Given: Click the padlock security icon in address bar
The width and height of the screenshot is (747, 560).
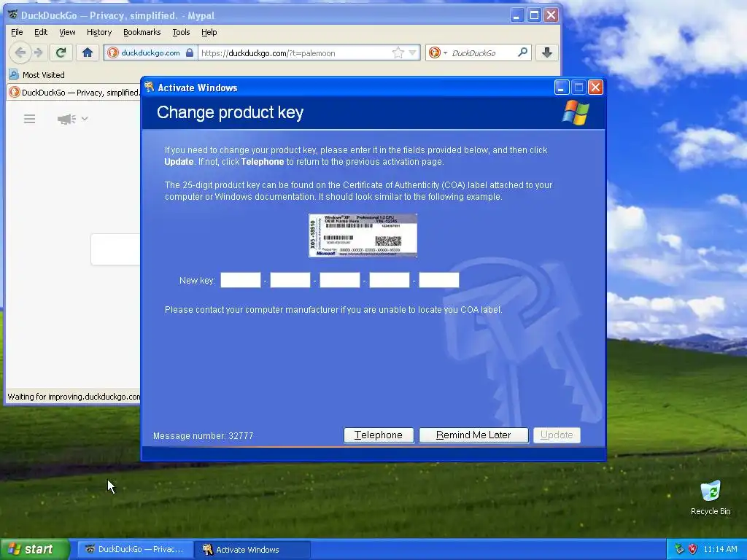Looking at the screenshot, I should [x=190, y=52].
